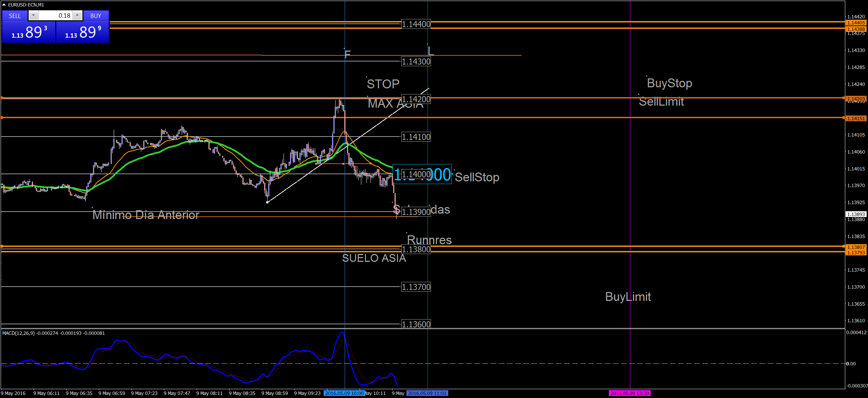Click the 0.18 volume input field

[56, 16]
